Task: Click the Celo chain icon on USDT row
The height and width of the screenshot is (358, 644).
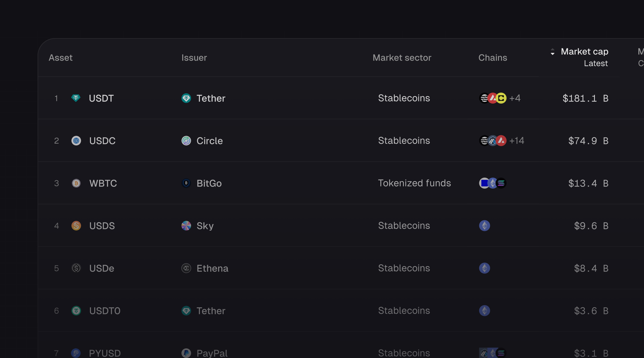Action: (501, 98)
